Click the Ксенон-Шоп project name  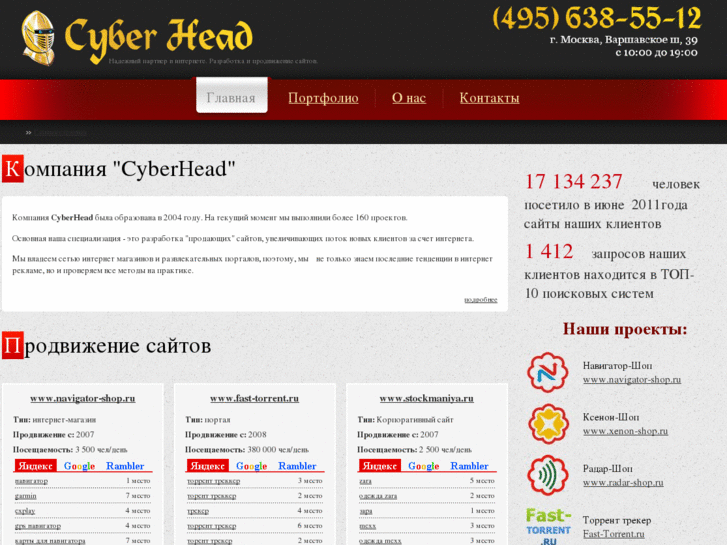[x=611, y=417]
